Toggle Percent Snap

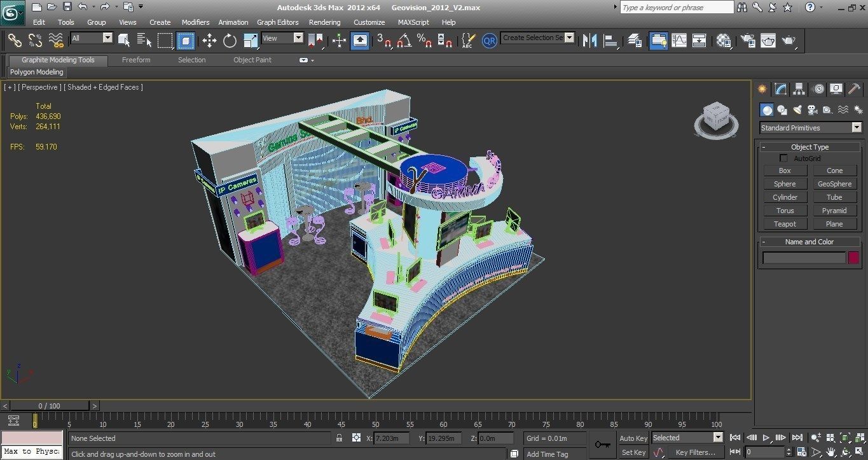point(425,41)
